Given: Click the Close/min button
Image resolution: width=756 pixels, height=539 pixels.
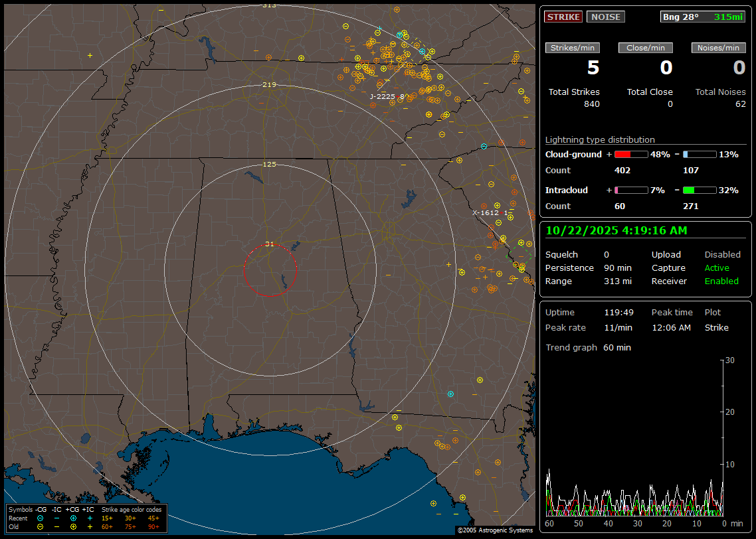Looking at the screenshot, I should coord(646,48).
